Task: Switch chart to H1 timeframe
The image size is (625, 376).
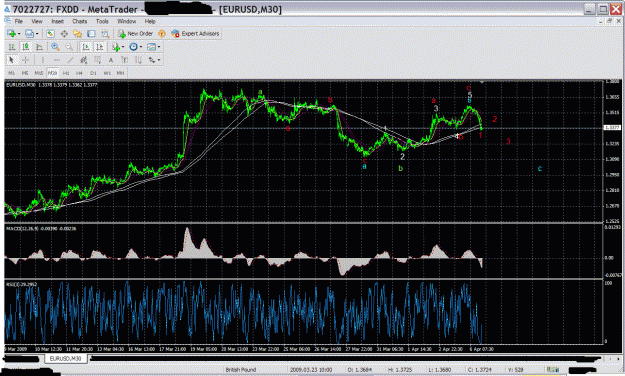Action: point(66,73)
